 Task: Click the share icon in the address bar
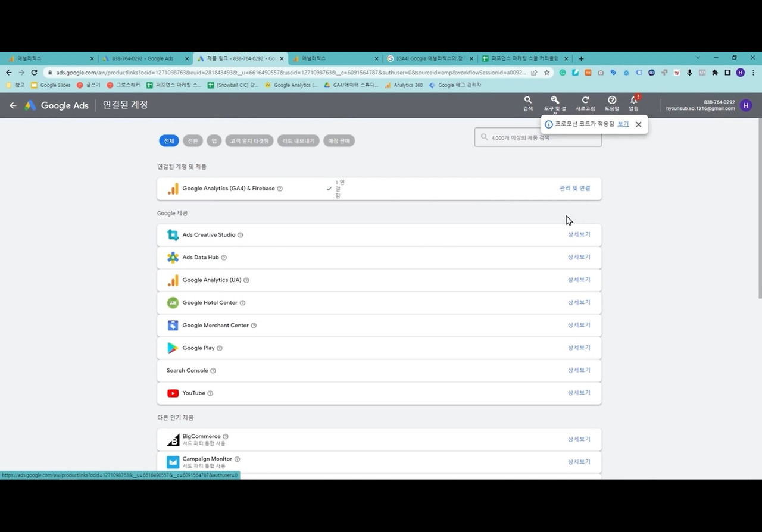534,73
